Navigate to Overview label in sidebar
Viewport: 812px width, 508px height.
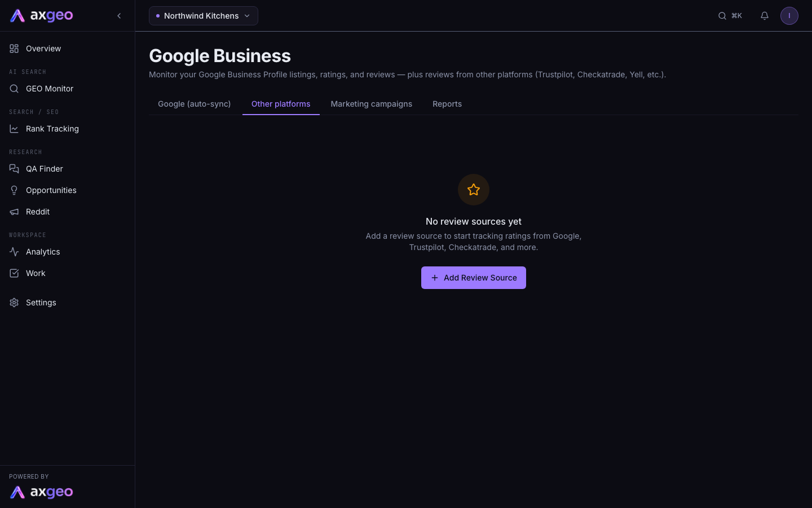coord(43,49)
